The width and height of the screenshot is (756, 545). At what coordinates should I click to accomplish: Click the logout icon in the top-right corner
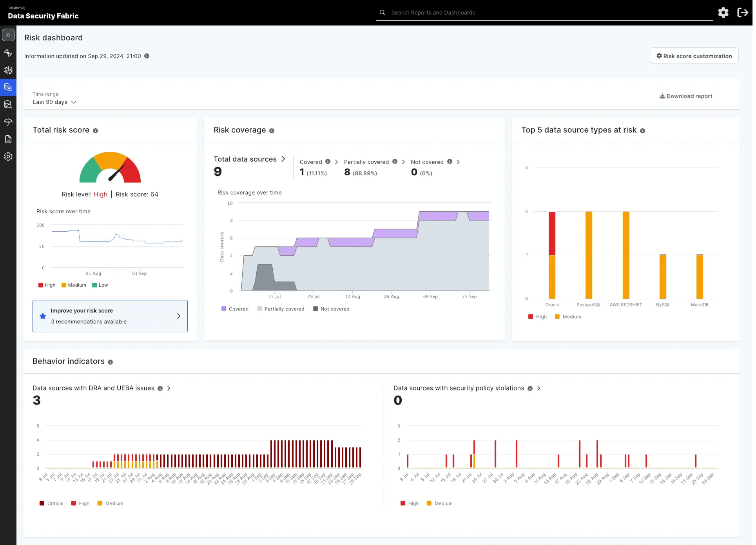tap(743, 12)
